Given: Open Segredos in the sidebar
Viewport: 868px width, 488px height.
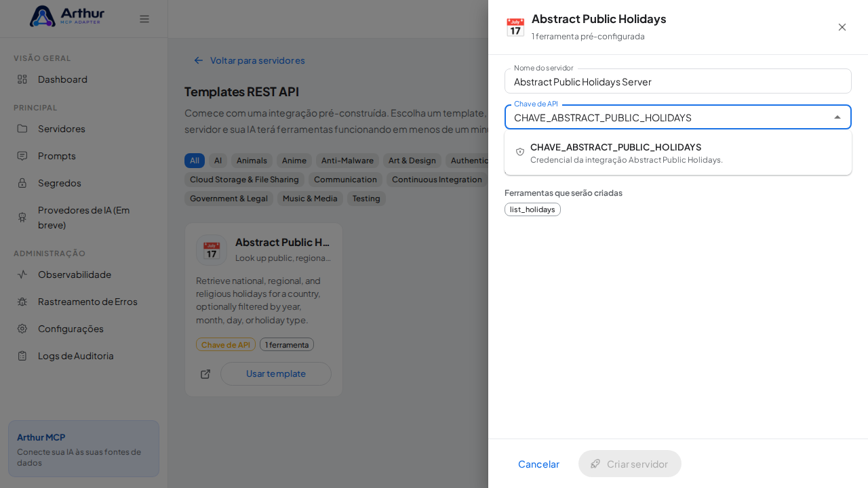Looking at the screenshot, I should click(x=84, y=183).
